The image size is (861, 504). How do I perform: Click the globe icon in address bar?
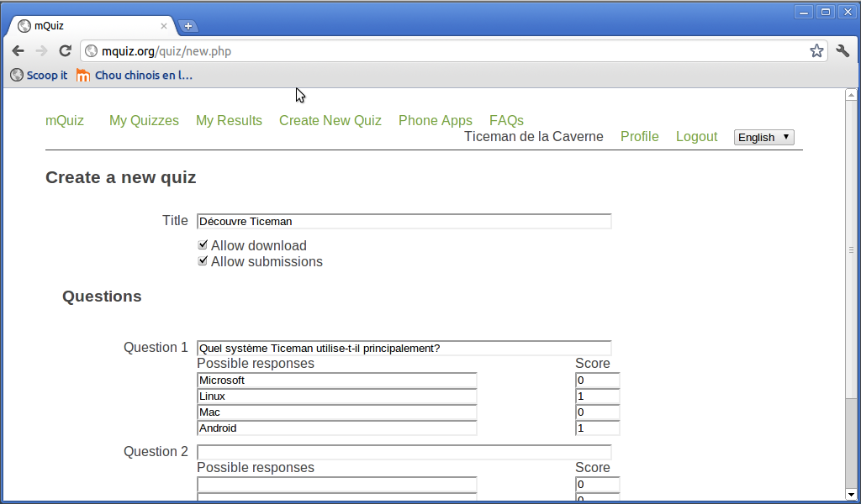pos(92,51)
